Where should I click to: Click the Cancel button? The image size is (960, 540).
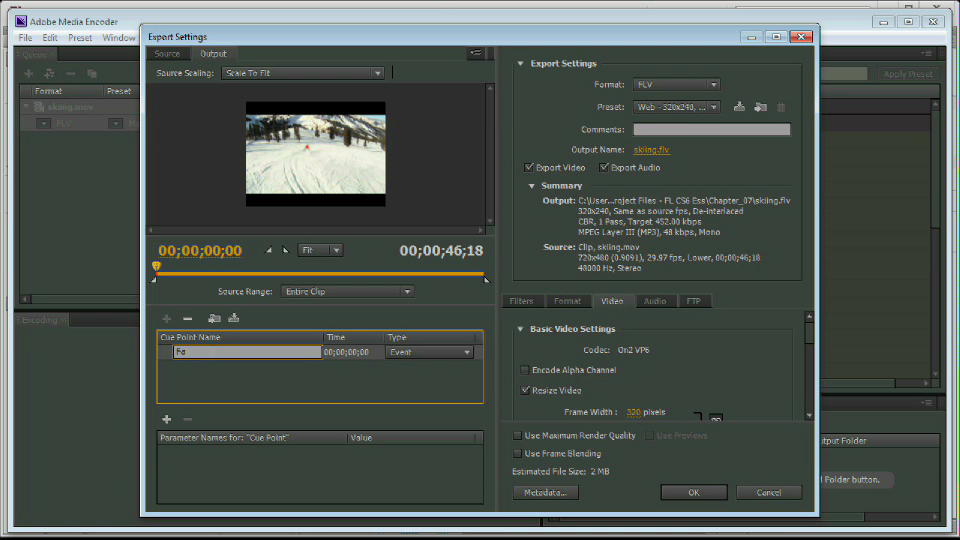coord(768,492)
